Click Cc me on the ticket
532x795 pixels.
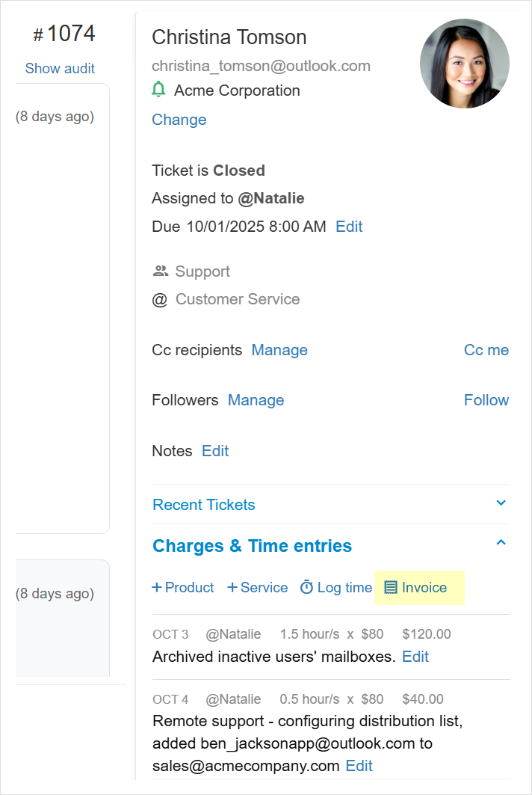486,350
